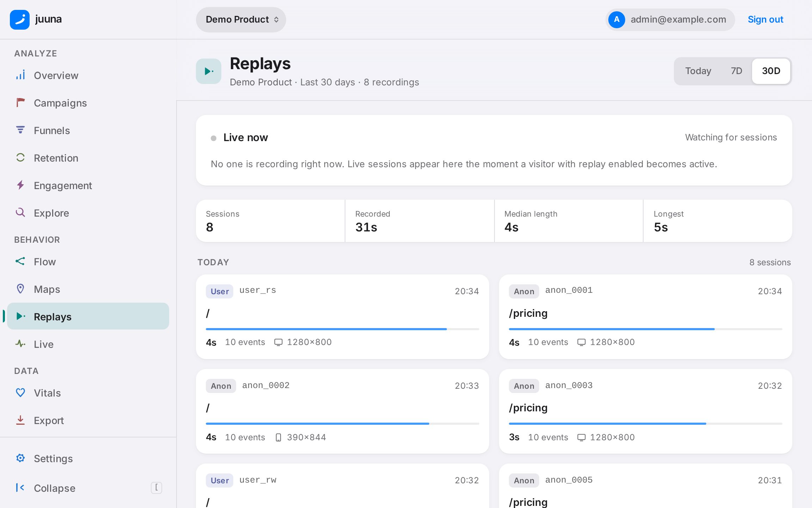
Task: Click the Recorded '31s' stat
Action: [x=366, y=227]
